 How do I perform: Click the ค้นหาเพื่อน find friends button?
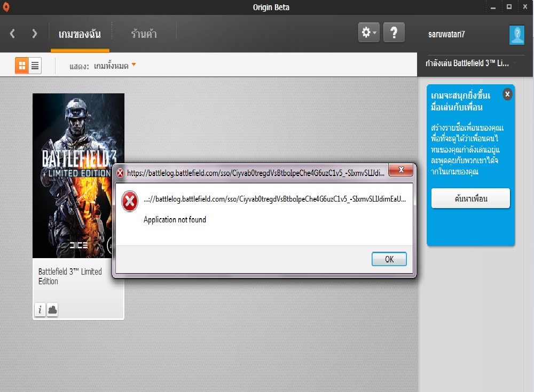470,198
